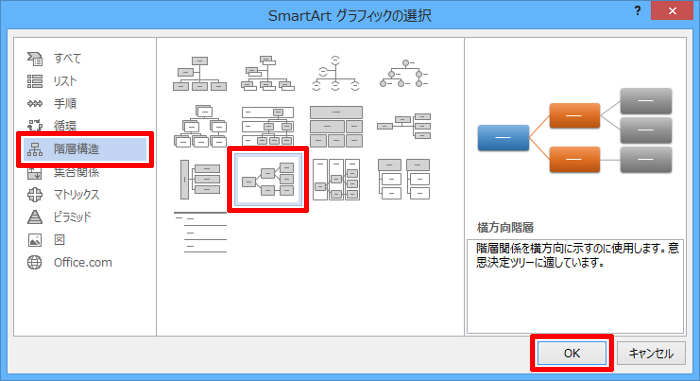Choose the lined list layout at bottom
Screen dimensions: 700x381
(x=200, y=233)
